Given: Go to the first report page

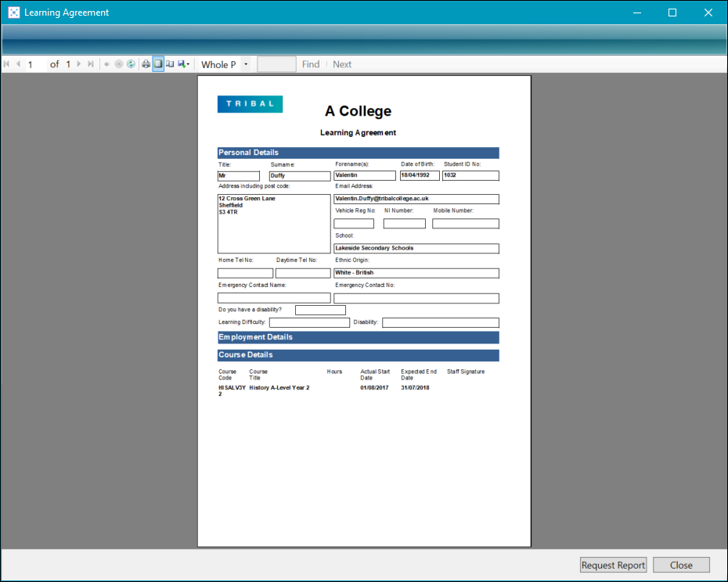Looking at the screenshot, I should [7, 64].
